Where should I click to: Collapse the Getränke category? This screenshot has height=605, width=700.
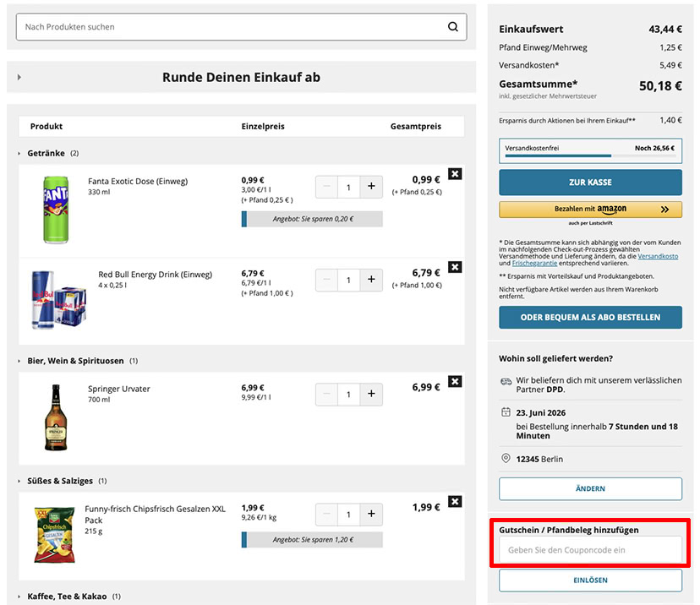point(19,154)
